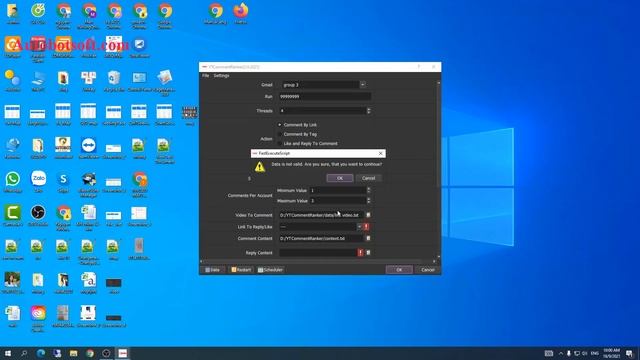Adjust the Minimum Value spinner arrows
Viewport: 640px width, 360px height.
tap(369, 190)
